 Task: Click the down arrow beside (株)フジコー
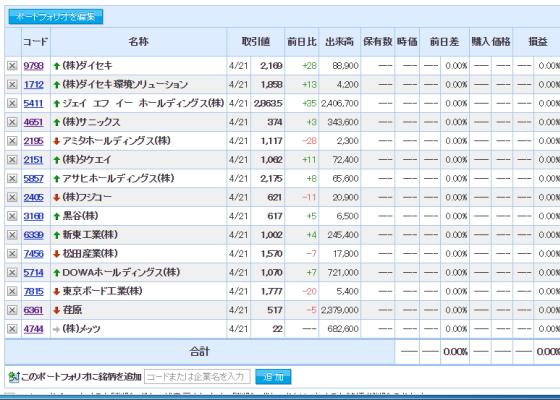tap(56, 198)
